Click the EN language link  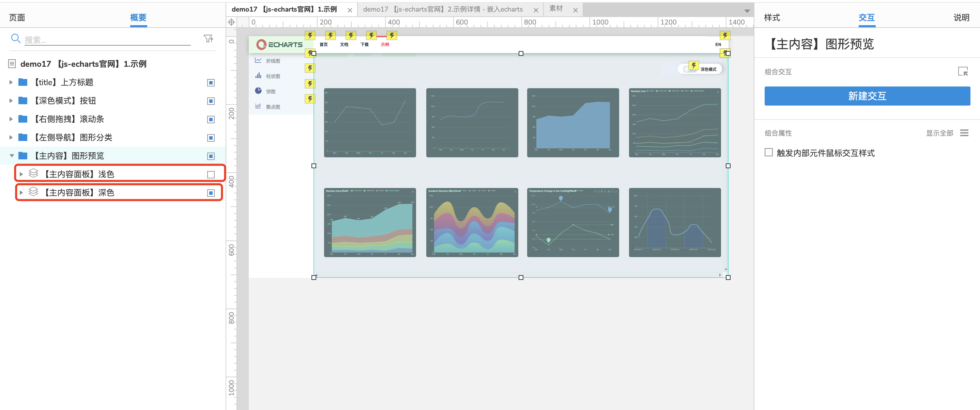(x=718, y=45)
